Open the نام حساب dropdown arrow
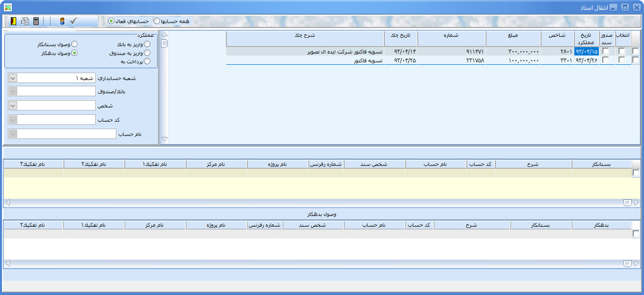644x295 pixels. click(13, 134)
